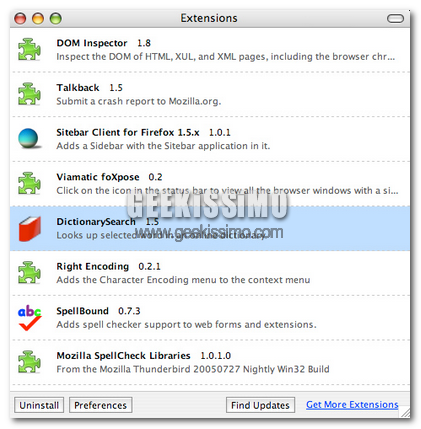Image resolution: width=421 pixels, height=429 pixels.
Task: Select Sitebar Client for Firefox entry
Action: 210,139
